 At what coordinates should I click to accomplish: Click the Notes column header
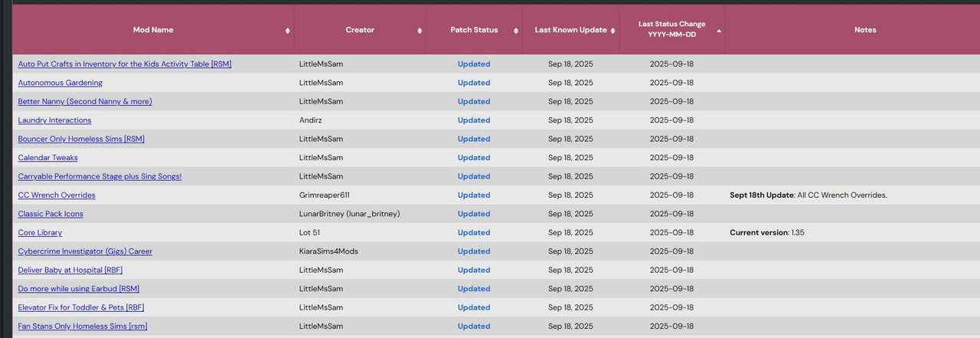(x=865, y=30)
